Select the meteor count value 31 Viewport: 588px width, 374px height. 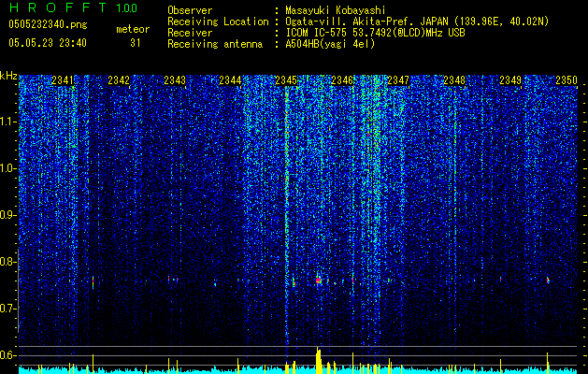(x=136, y=43)
